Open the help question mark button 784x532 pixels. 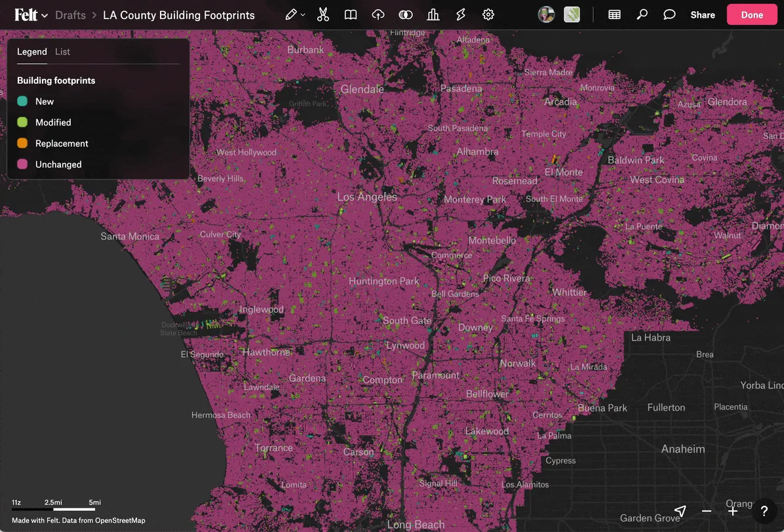coord(764,511)
